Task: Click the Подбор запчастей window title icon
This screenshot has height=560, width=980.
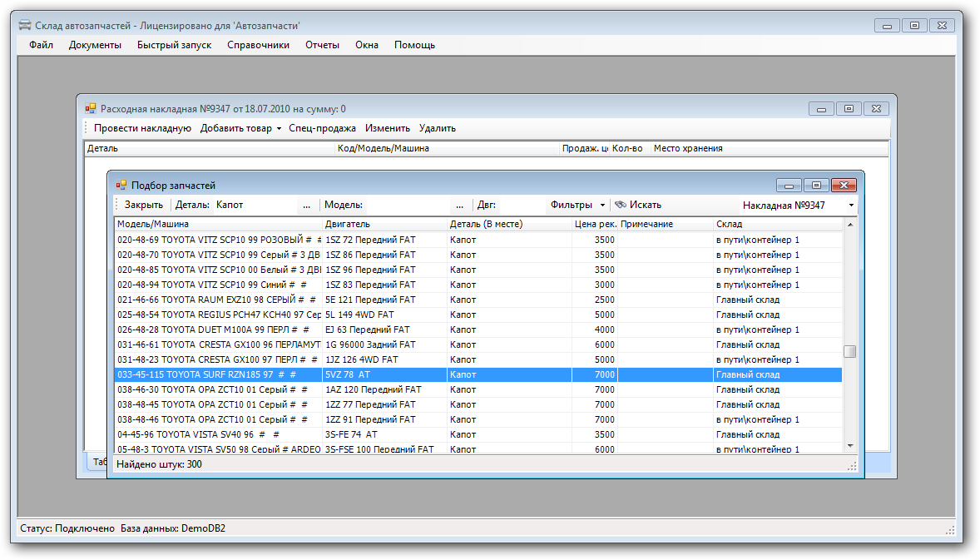Action: point(121,186)
